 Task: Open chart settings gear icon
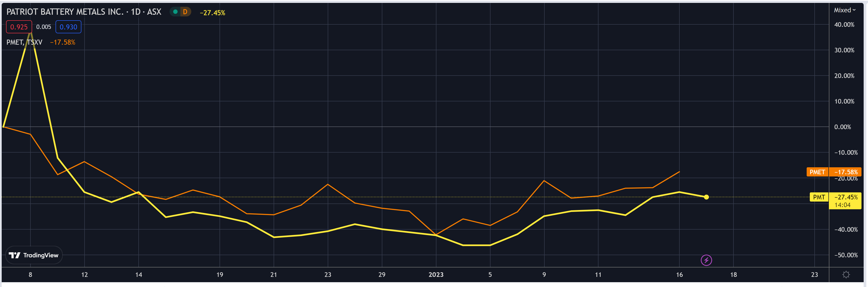[x=846, y=274]
